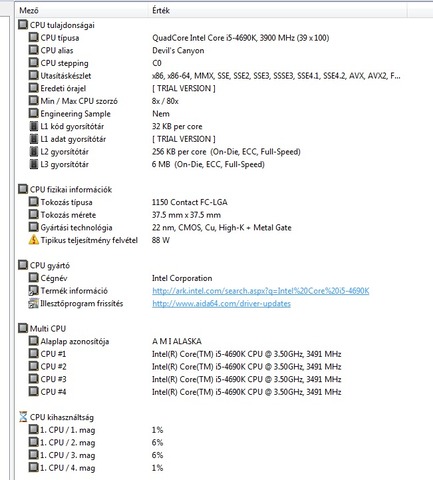Screen dimensions: 433x480
Task: Select the 32 KB per core value
Action: pyautogui.click(x=177, y=127)
